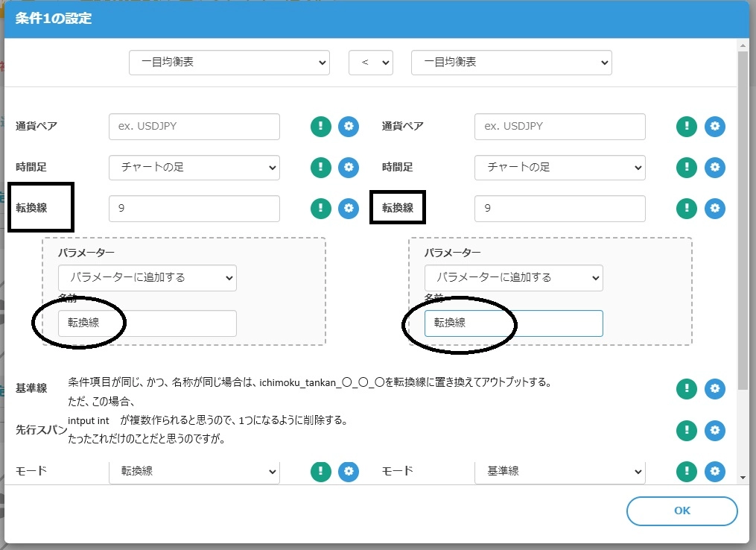Click green info icon beside right 通貨ペア field
The image size is (756, 550).
pos(686,127)
